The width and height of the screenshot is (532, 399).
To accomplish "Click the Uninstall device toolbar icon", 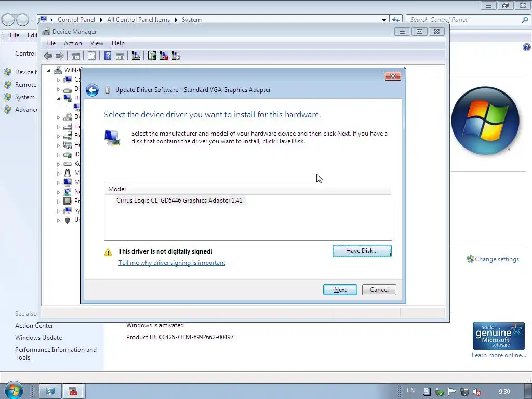I will click(x=164, y=56).
